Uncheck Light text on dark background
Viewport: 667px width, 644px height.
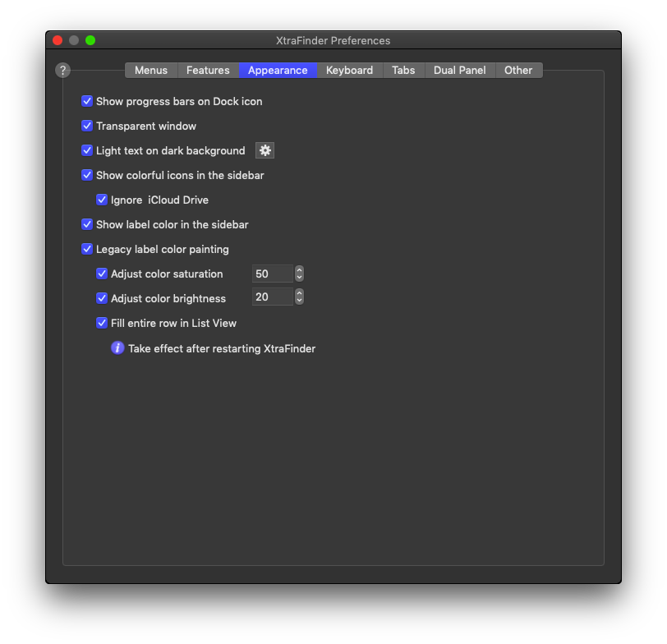tap(87, 150)
